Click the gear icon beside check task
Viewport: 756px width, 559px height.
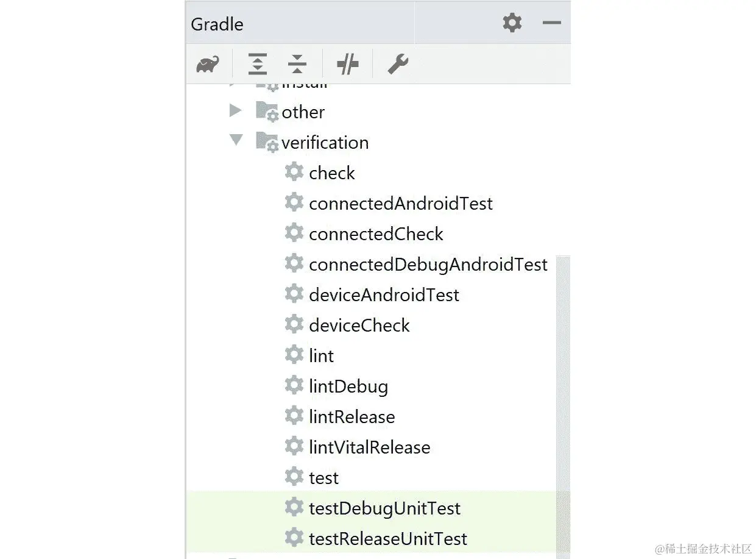point(294,172)
